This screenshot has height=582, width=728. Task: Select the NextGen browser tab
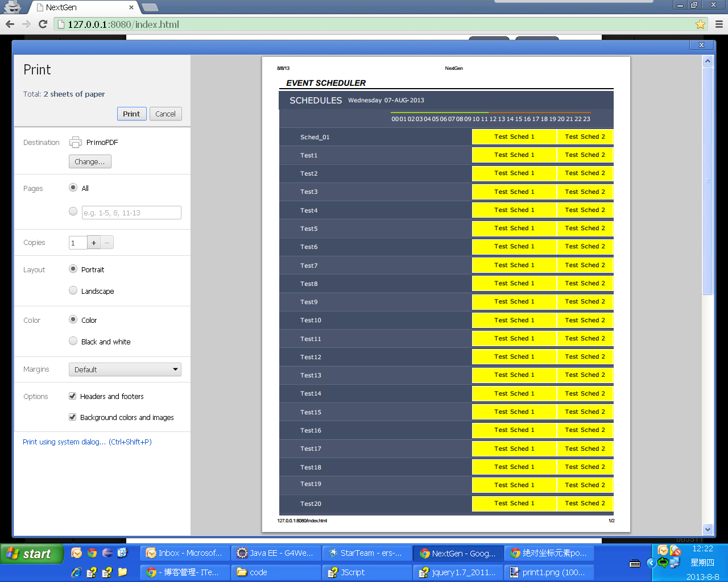(82, 7)
